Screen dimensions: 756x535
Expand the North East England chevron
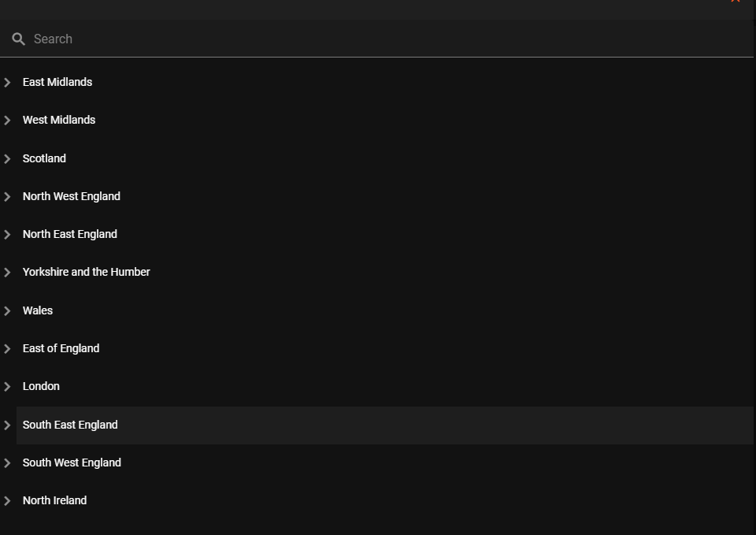tap(7, 235)
